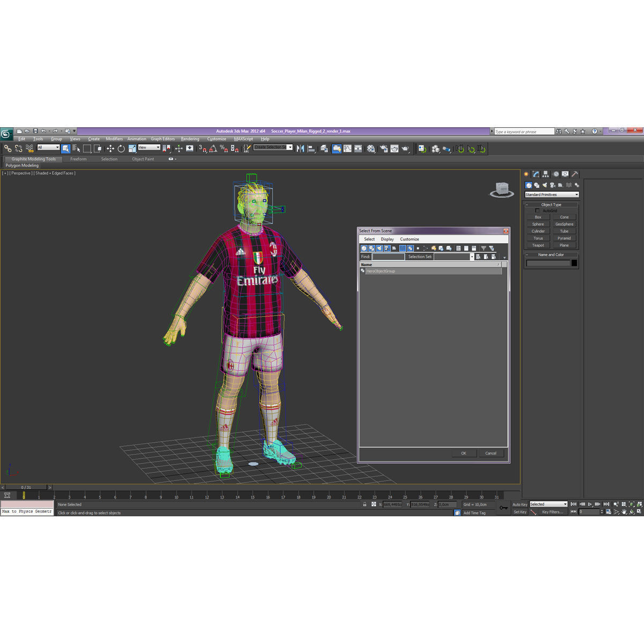Click the time slider 0 / 31 handle
This screenshot has width=644, height=644.
coord(26,487)
